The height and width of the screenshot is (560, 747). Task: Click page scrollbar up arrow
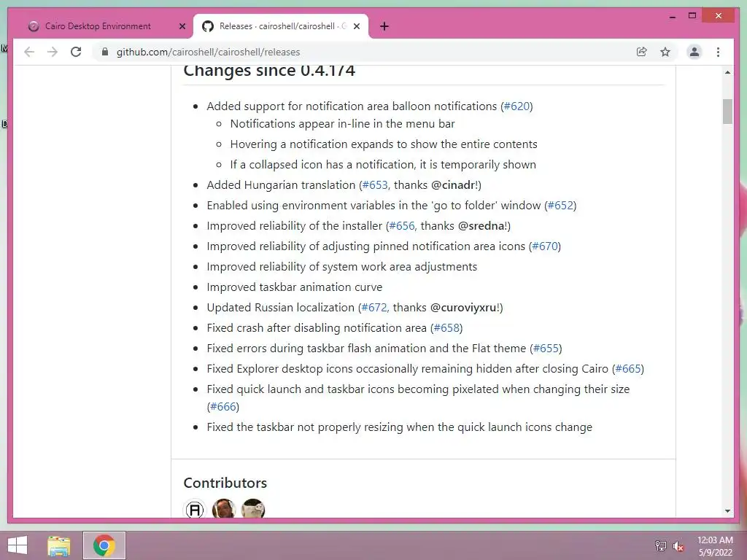click(x=727, y=72)
